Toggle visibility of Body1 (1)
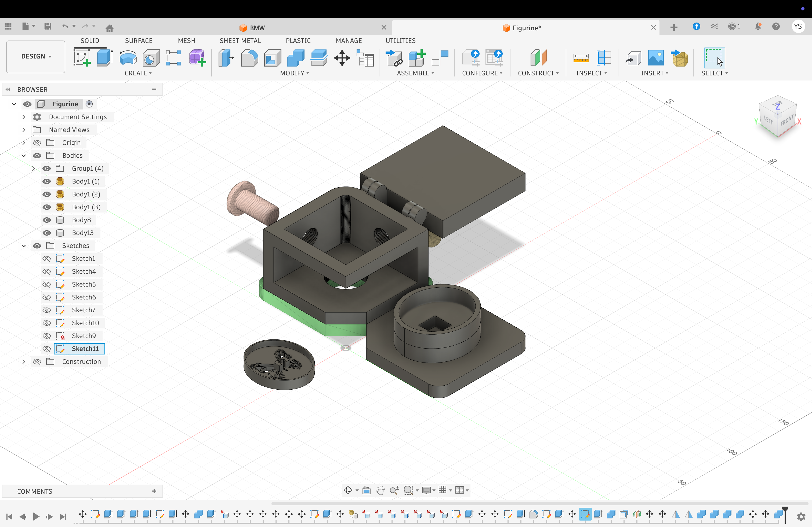Image resolution: width=812 pixels, height=527 pixels. tap(47, 181)
